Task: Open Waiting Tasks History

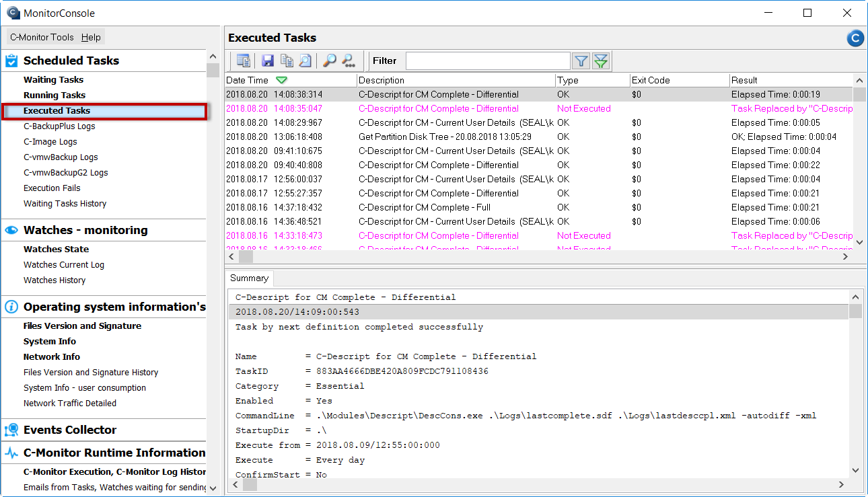Action: point(65,203)
